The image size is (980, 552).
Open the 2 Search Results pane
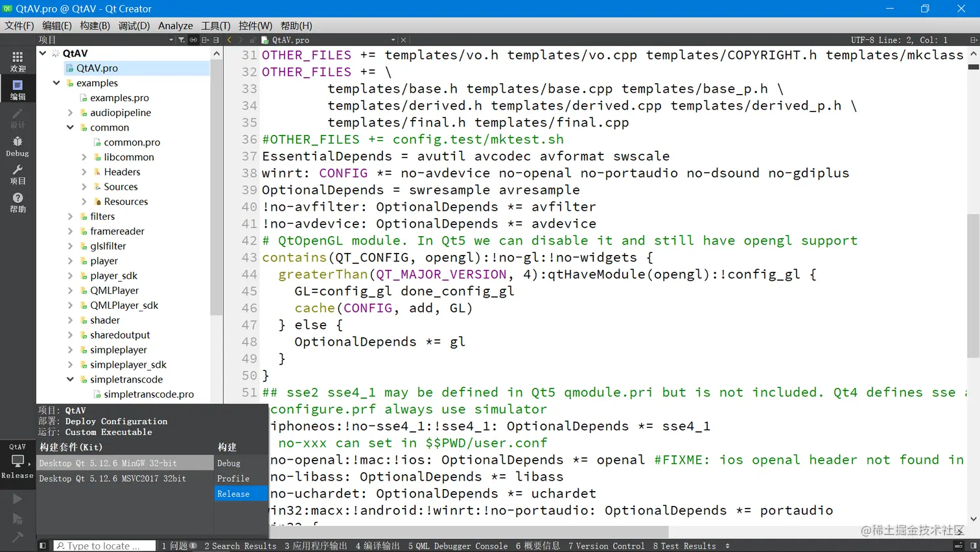point(240,546)
